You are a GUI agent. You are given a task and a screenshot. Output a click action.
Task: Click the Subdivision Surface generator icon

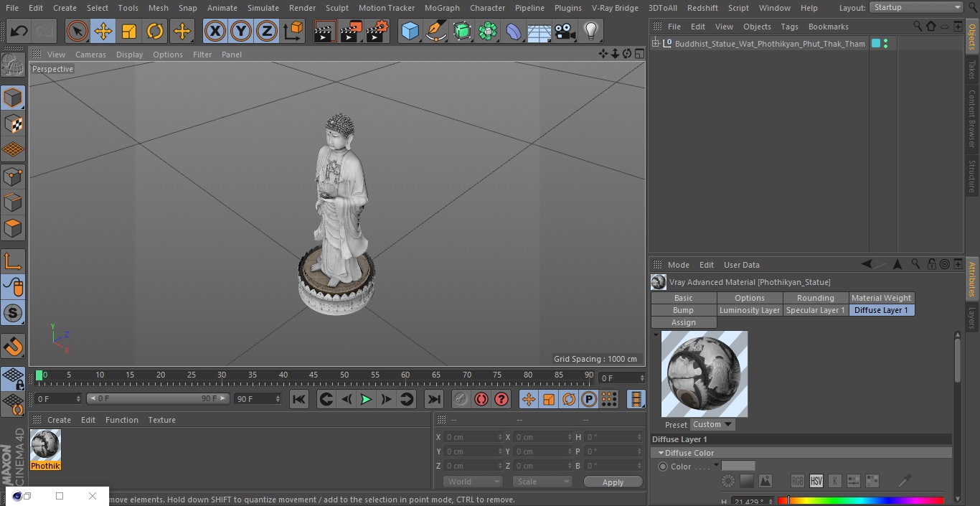[x=463, y=31]
